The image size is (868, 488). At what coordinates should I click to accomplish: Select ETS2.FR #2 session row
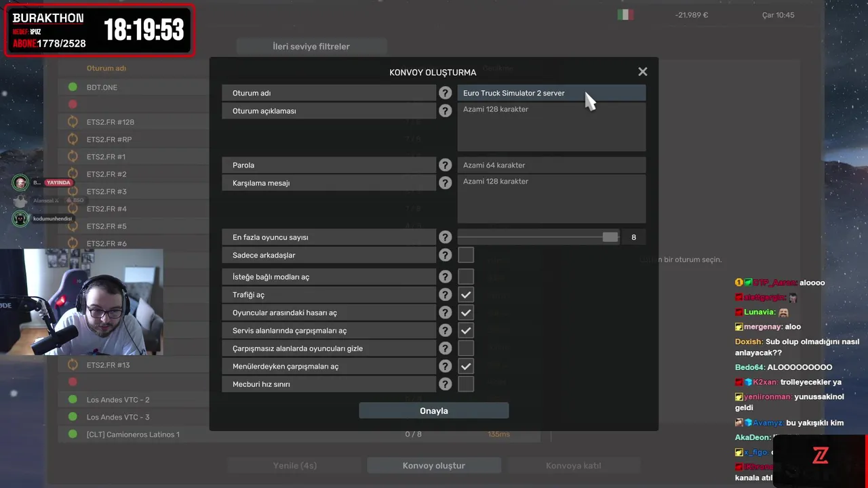point(134,174)
